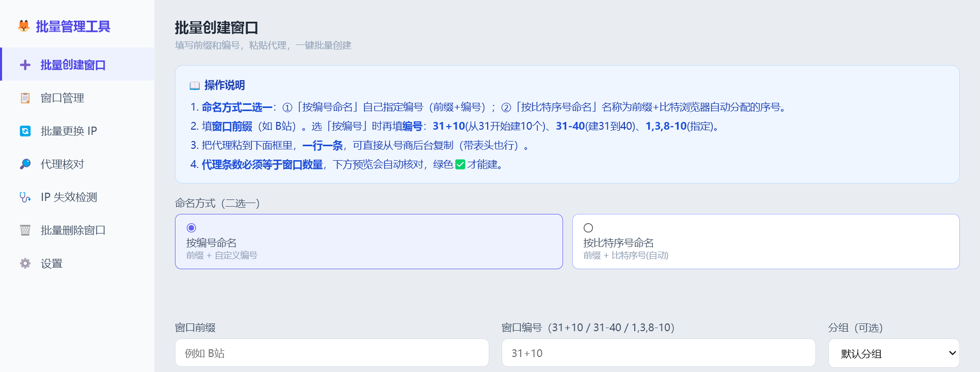Click the 操作说明 heading text
The width and height of the screenshot is (980, 372).
pos(224,85)
